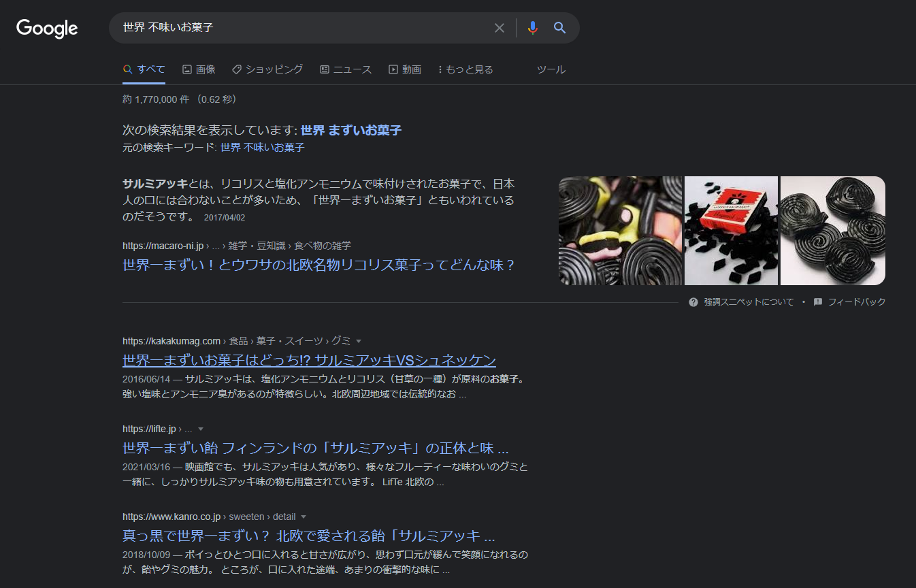
Task: Switch to the 画像 tab
Action: pos(199,69)
